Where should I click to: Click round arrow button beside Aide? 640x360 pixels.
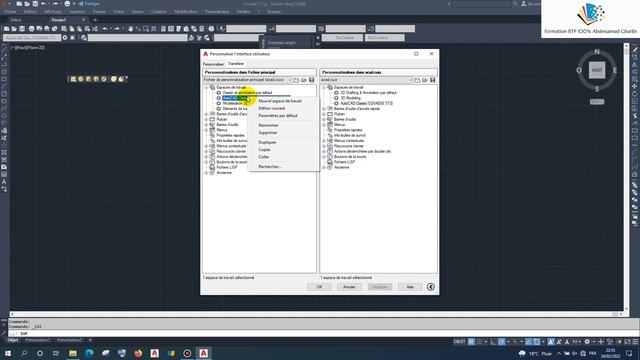[431, 287]
